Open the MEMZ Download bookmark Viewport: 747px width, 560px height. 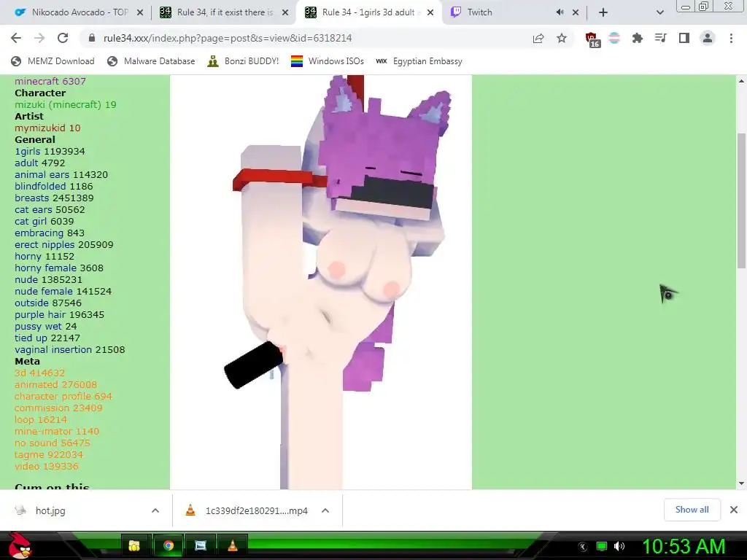[53, 61]
